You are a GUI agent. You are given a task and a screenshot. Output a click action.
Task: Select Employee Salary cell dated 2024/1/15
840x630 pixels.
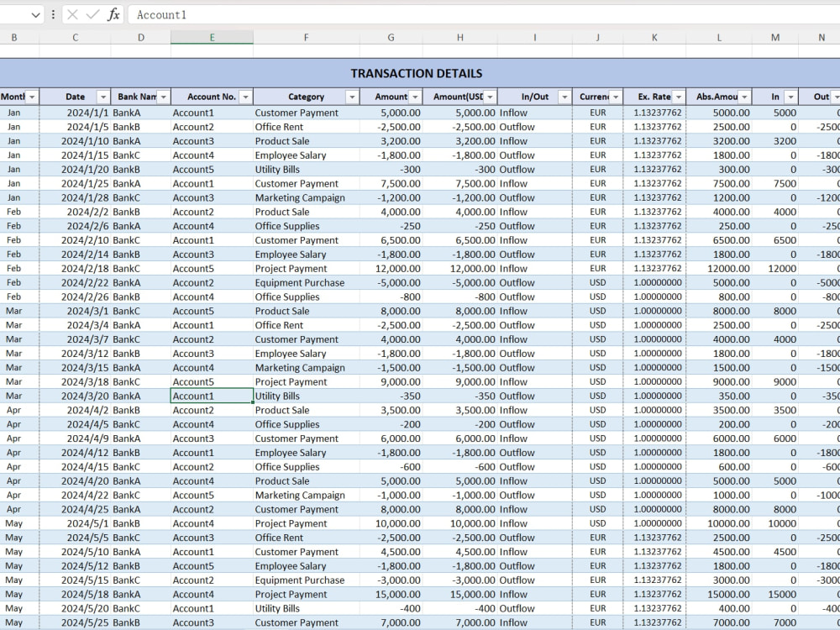(x=307, y=155)
